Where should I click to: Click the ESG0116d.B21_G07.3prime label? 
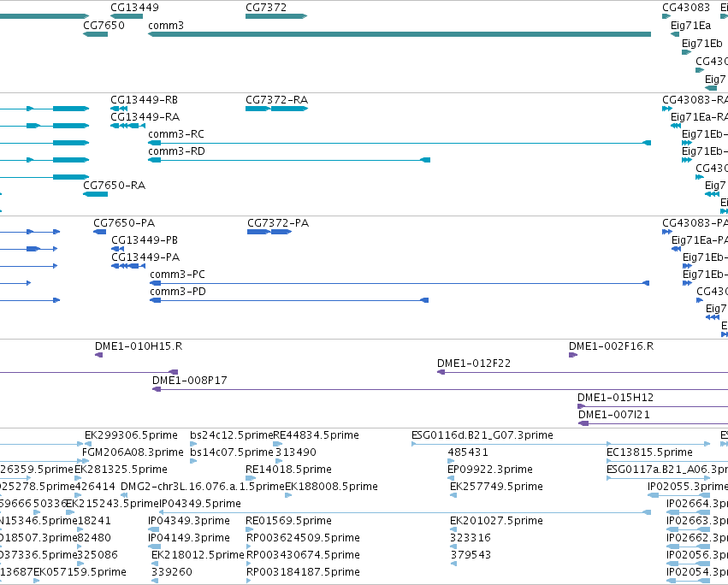[482, 435]
